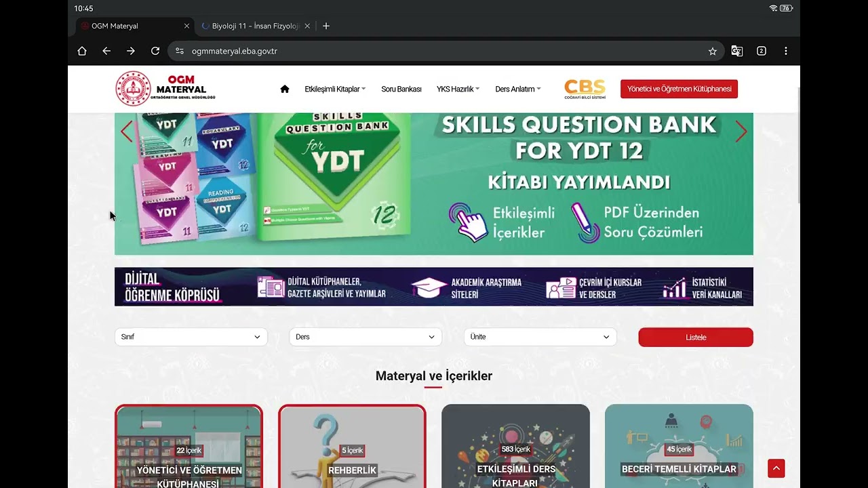Viewport: 868px width, 488px height.
Task: Open the Dijital Öğrenme Köprüsü banner
Action: click(434, 287)
